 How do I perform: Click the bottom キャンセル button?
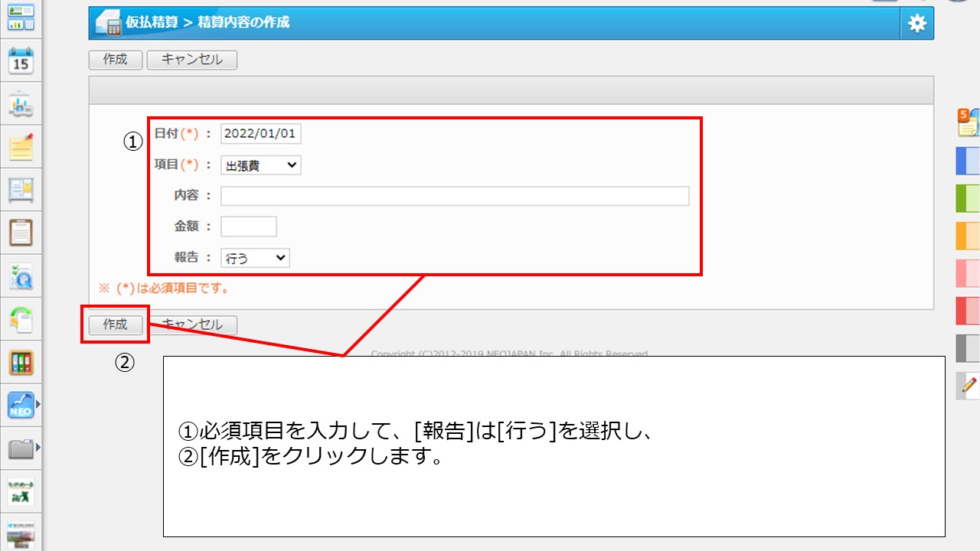point(192,324)
